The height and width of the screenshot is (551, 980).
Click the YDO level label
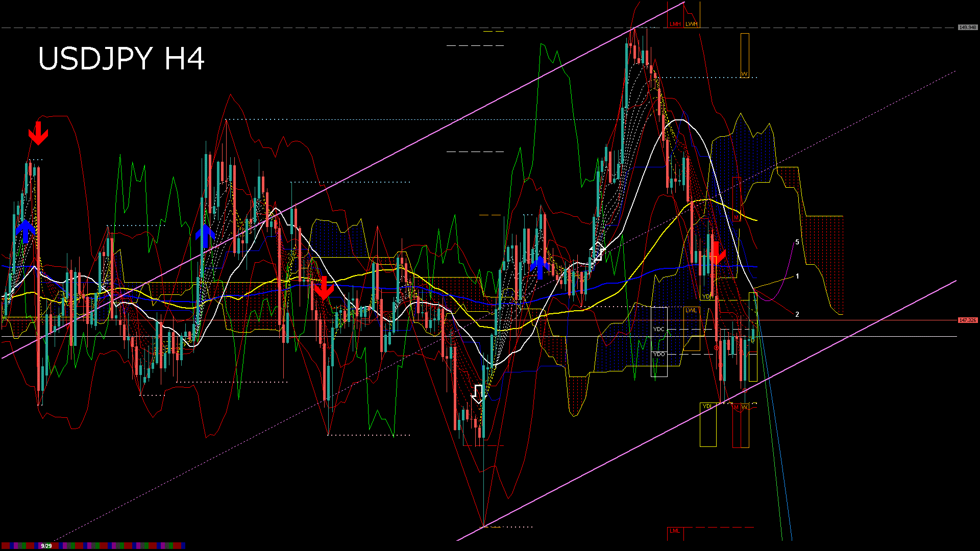tap(659, 354)
